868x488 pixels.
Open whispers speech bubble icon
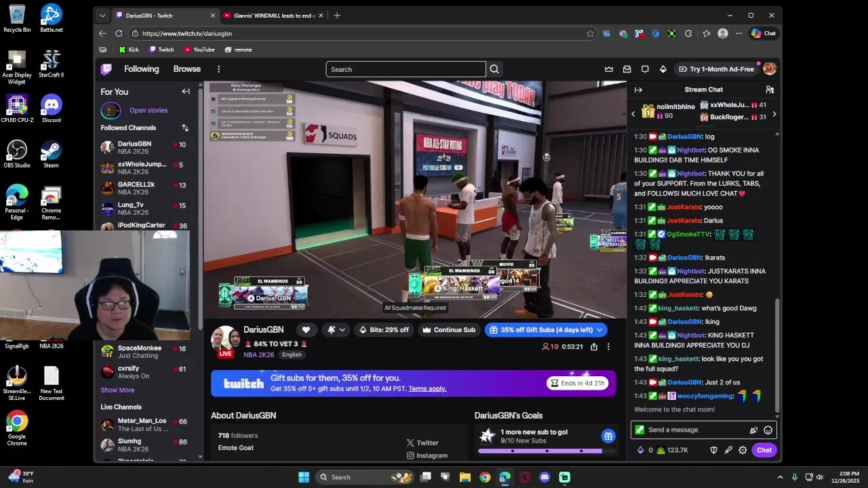coord(645,69)
